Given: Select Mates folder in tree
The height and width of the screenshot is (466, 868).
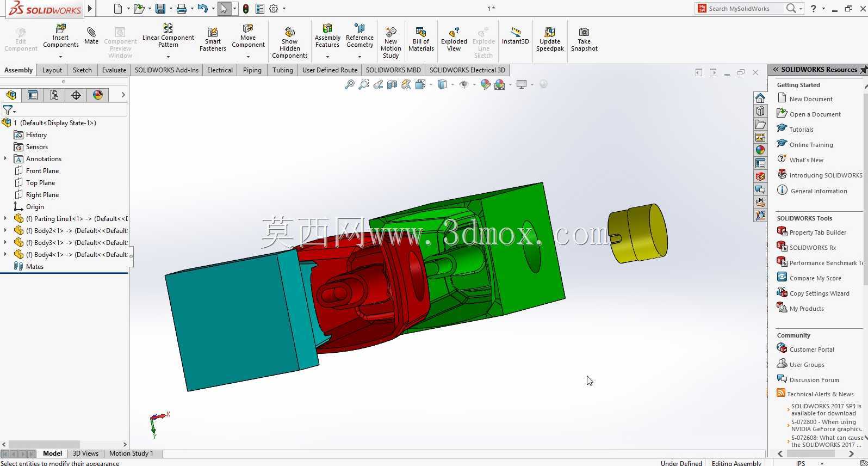Looking at the screenshot, I should tap(34, 267).
